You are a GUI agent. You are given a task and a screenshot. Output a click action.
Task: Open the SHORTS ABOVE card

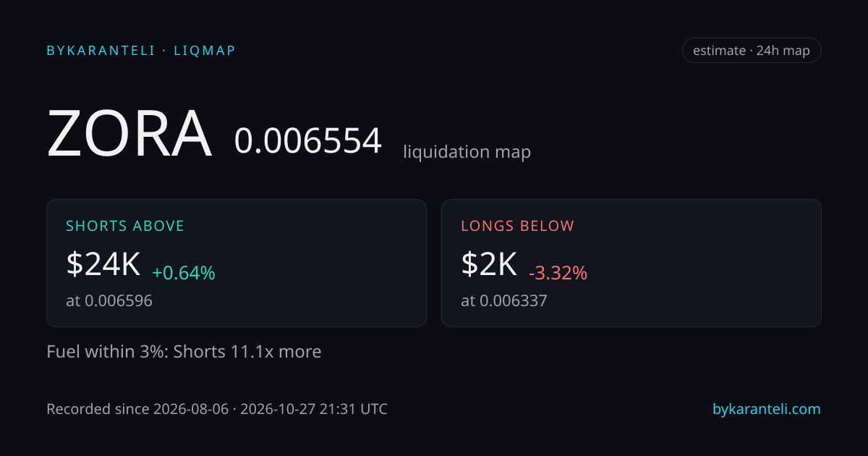[237, 263]
